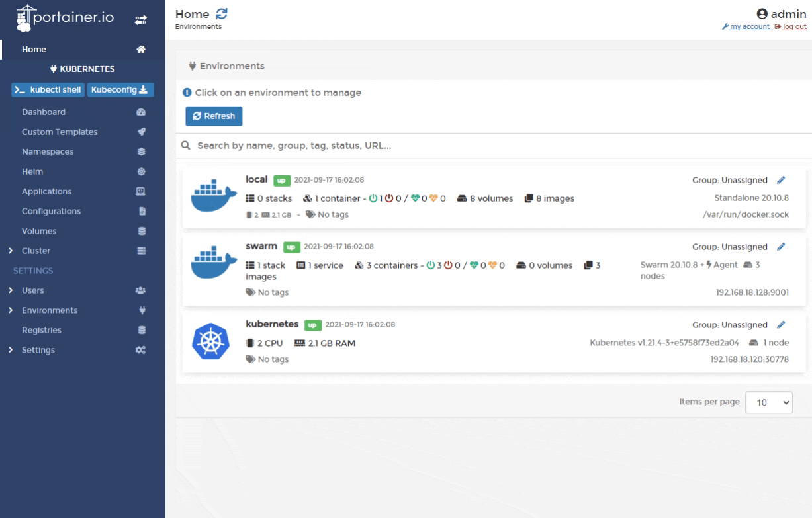812x518 pixels.
Task: Click the Dashboard gauge icon
Action: click(x=140, y=112)
